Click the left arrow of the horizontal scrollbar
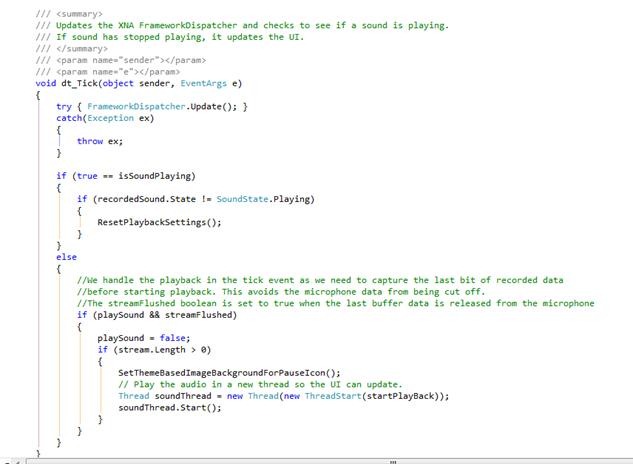The width and height of the screenshot is (633, 464). point(8,461)
